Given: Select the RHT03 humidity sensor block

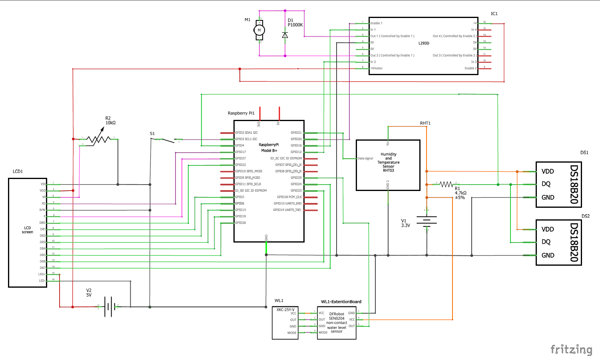Looking at the screenshot, I should click(x=388, y=165).
